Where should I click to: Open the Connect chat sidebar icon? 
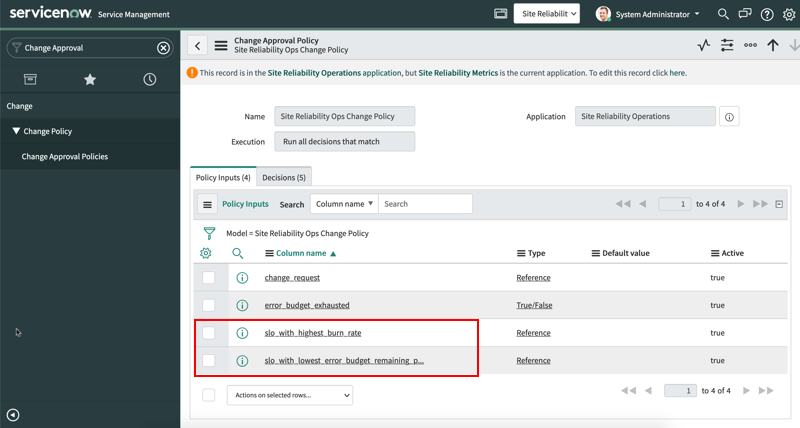(745, 14)
